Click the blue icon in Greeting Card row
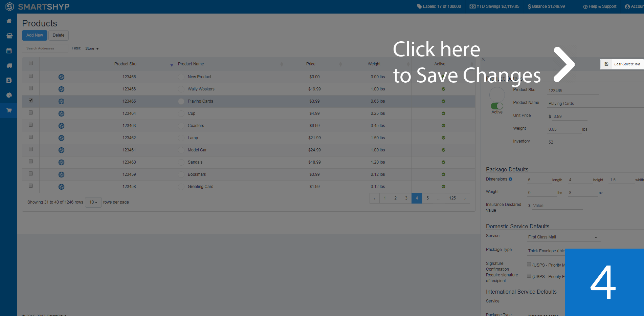The image size is (644, 316). pyautogui.click(x=61, y=187)
